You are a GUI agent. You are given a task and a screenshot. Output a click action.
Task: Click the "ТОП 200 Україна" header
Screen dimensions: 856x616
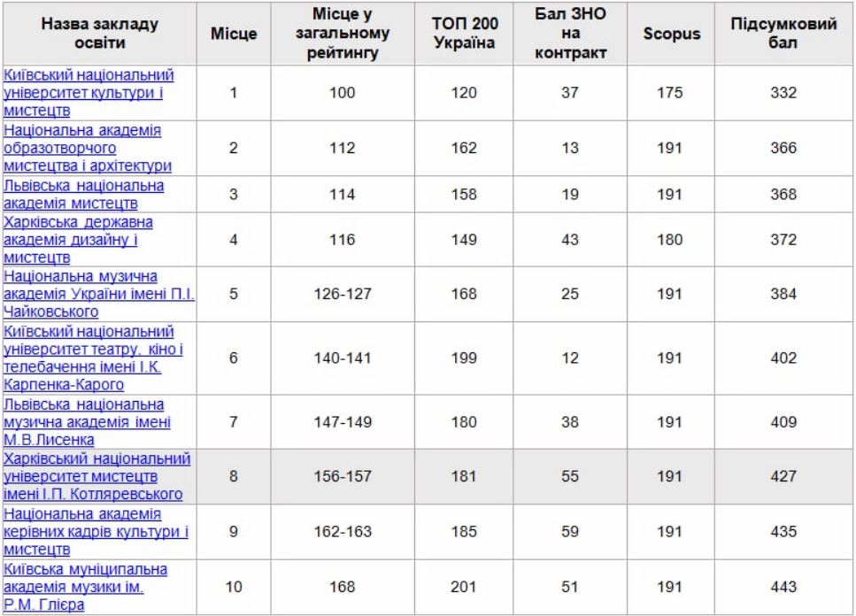464,34
